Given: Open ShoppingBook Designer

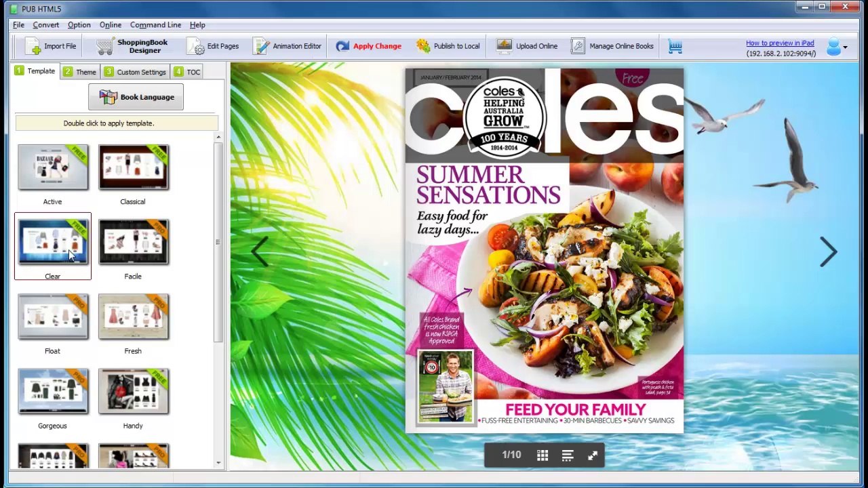Looking at the screenshot, I should coord(132,46).
